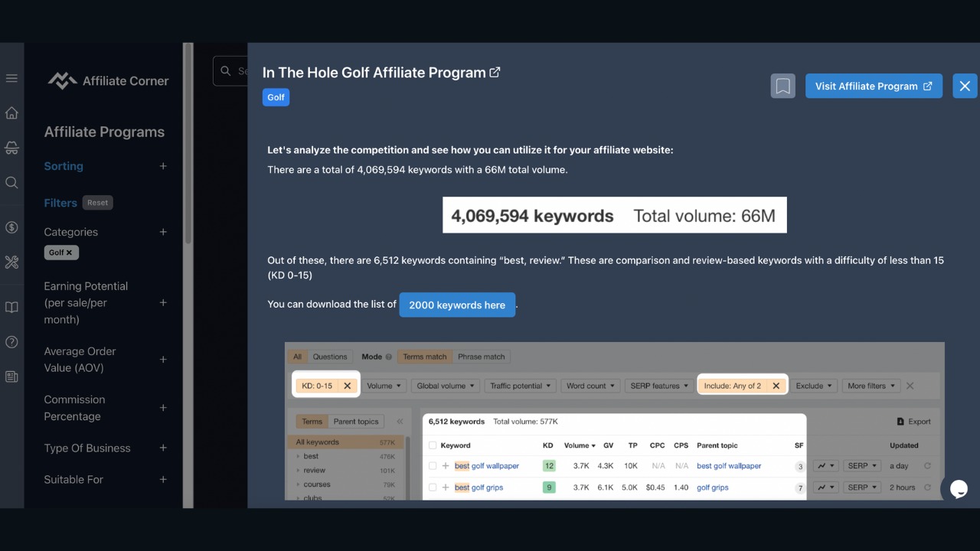Click refresh icon in the a day row
Image resolution: width=980 pixels, height=551 pixels.
click(x=927, y=466)
